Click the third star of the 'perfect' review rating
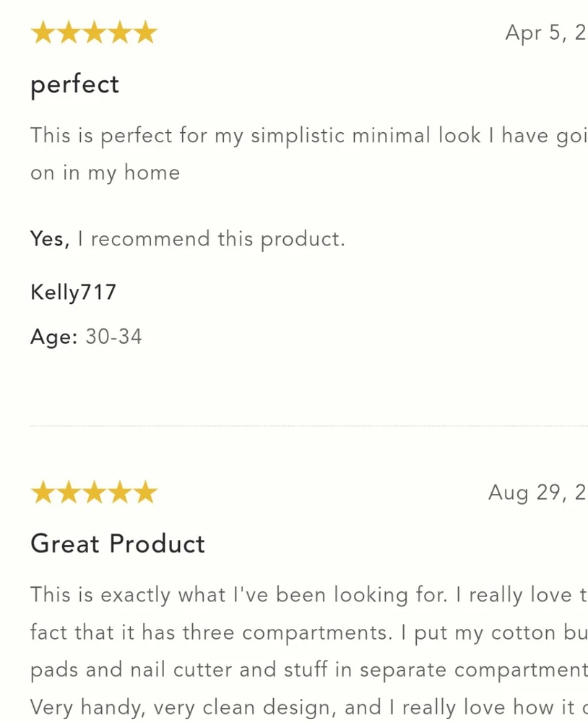Image resolution: width=588 pixels, height=722 pixels. pyautogui.click(x=95, y=32)
